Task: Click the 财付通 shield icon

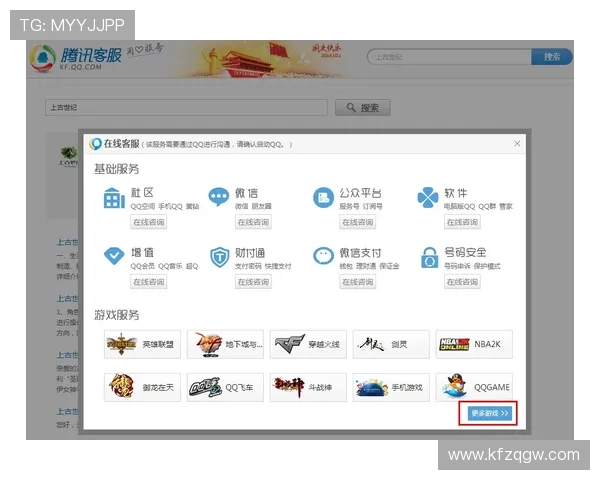Action: click(220, 257)
